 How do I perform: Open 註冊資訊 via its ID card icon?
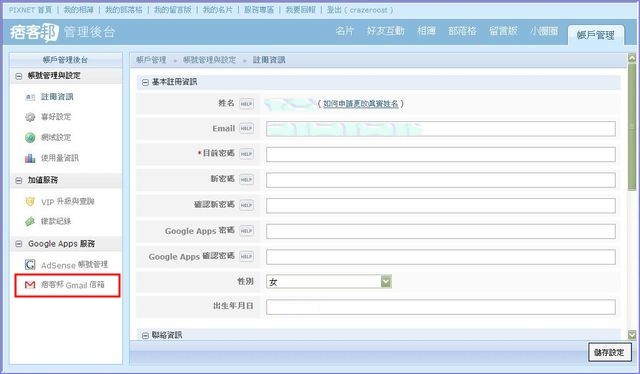(30, 97)
